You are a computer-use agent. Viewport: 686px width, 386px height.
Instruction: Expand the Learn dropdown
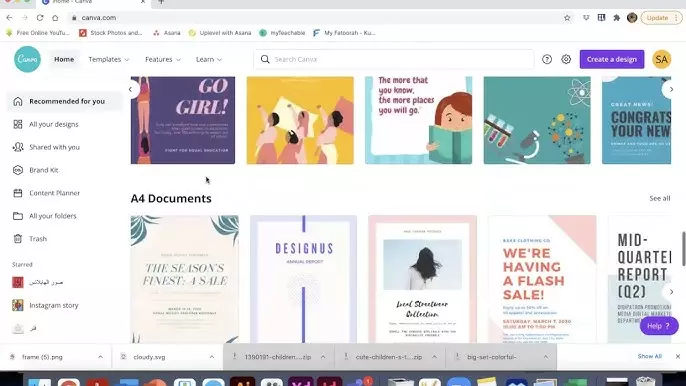click(x=209, y=59)
